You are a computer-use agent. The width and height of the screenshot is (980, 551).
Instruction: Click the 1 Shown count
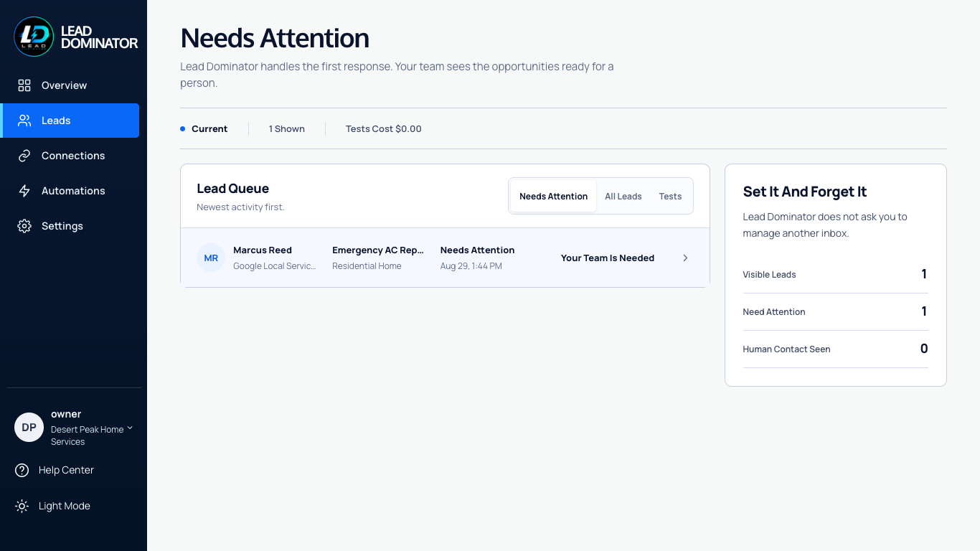[287, 129]
